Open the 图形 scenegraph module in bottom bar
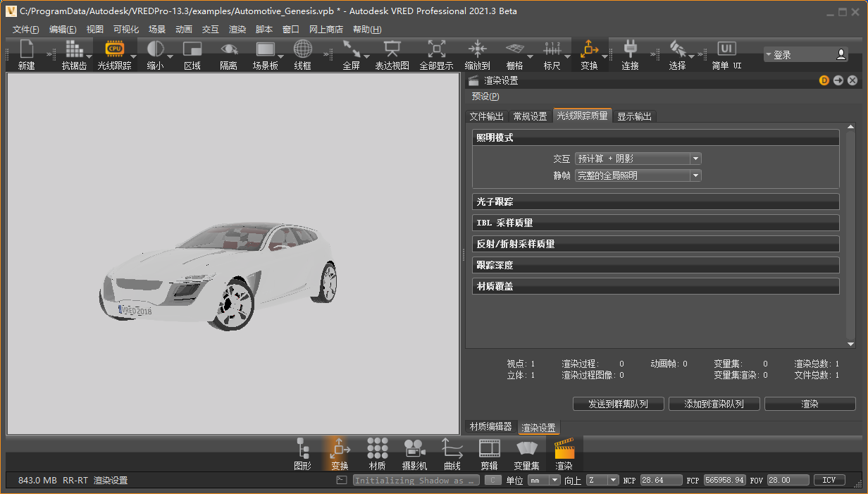 tap(303, 448)
